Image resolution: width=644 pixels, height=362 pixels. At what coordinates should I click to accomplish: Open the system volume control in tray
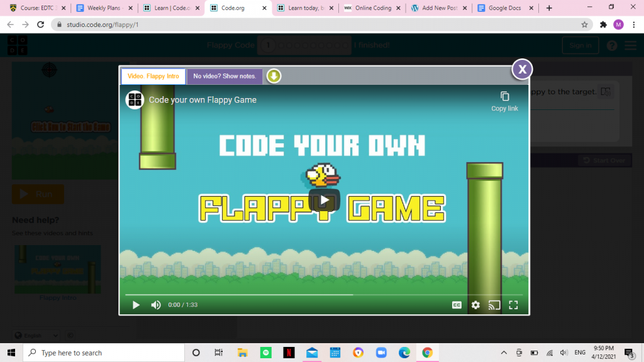564,353
